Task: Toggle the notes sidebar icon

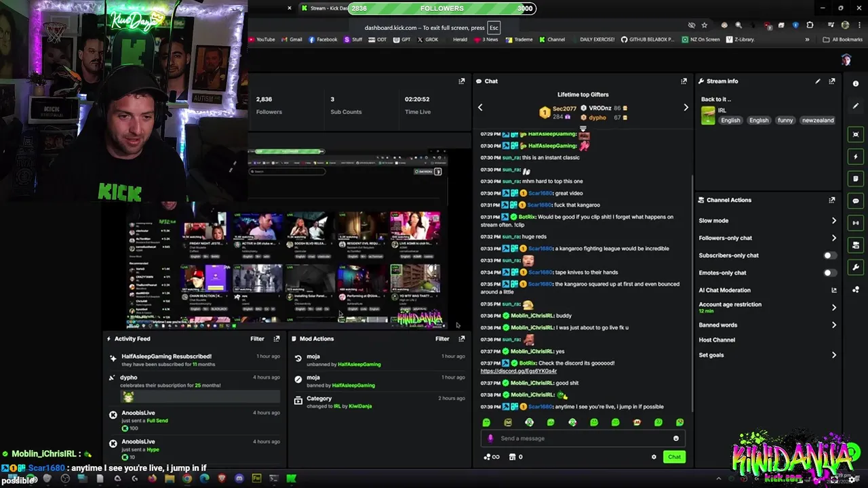Action: (x=856, y=179)
